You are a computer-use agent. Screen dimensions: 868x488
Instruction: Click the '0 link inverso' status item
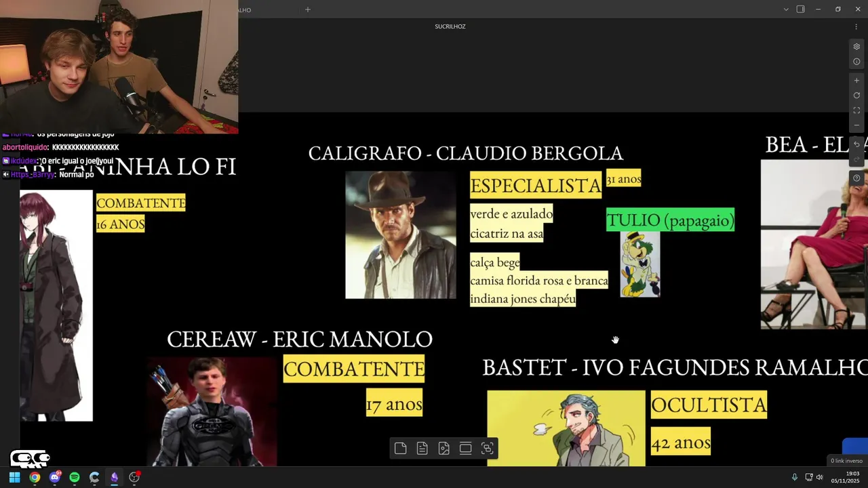847,461
